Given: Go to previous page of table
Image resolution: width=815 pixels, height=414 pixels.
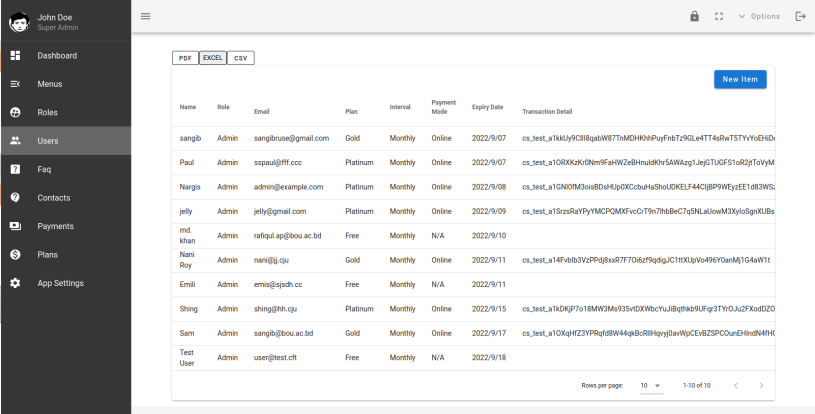Looking at the screenshot, I should (x=735, y=385).
